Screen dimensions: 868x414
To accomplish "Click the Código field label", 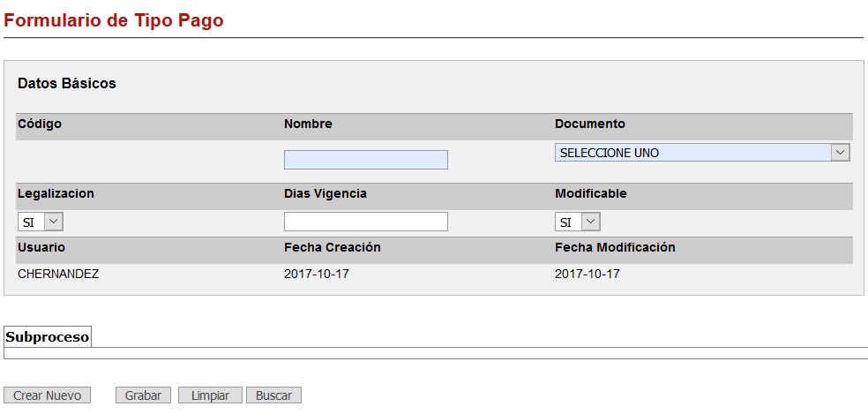I will click(40, 124).
